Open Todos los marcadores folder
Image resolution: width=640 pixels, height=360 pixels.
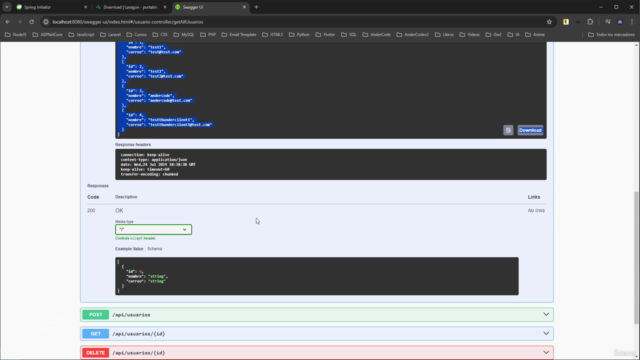pos(611,35)
